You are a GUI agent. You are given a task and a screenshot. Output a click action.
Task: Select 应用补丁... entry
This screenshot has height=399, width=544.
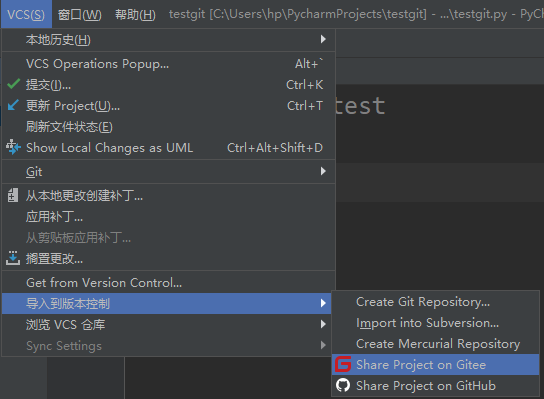tap(169, 217)
